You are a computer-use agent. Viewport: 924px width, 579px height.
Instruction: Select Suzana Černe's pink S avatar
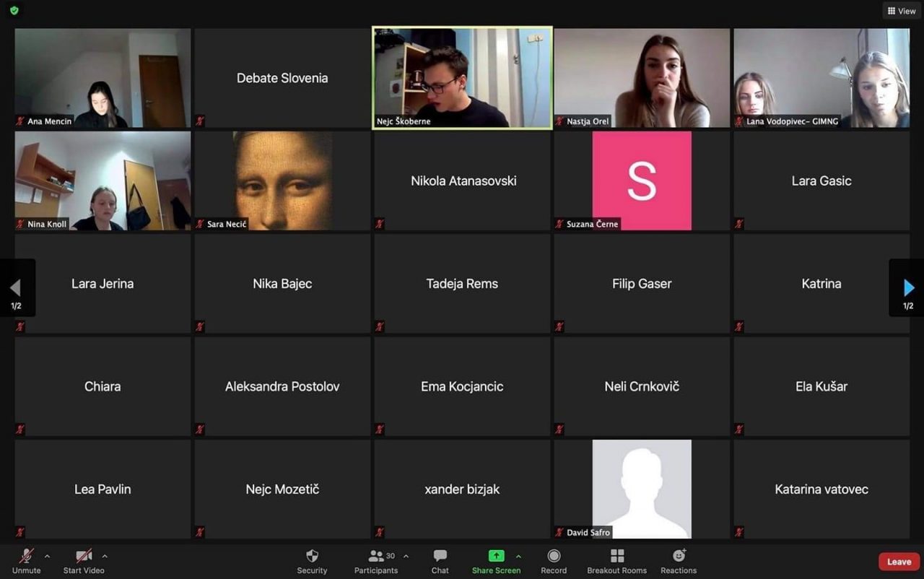(x=642, y=180)
